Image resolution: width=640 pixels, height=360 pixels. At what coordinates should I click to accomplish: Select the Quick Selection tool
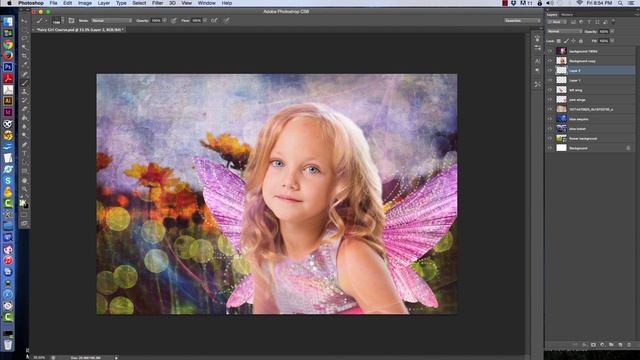click(x=24, y=47)
